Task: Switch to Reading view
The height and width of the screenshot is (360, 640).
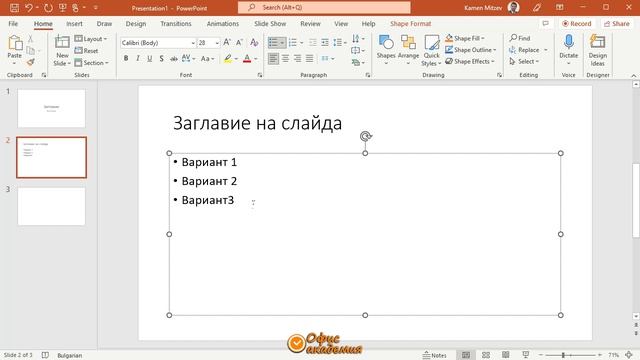Action: click(505, 355)
